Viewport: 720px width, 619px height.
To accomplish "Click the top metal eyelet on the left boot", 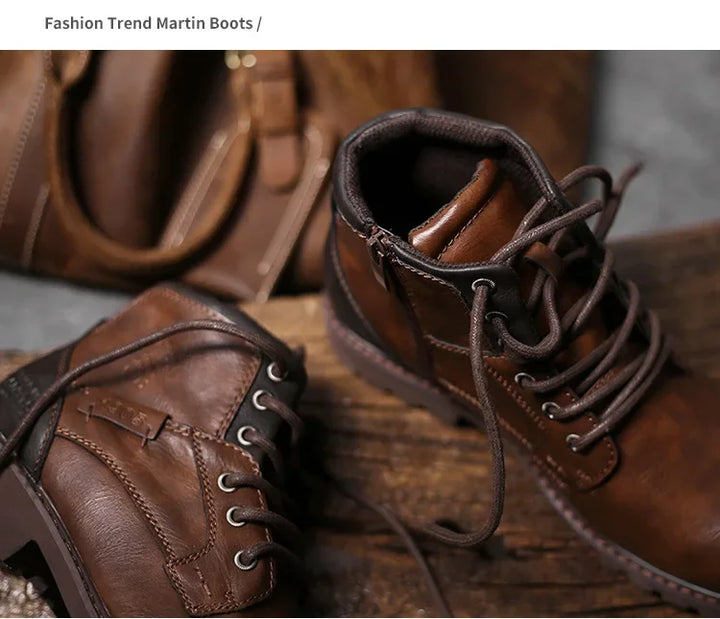I will (x=277, y=371).
